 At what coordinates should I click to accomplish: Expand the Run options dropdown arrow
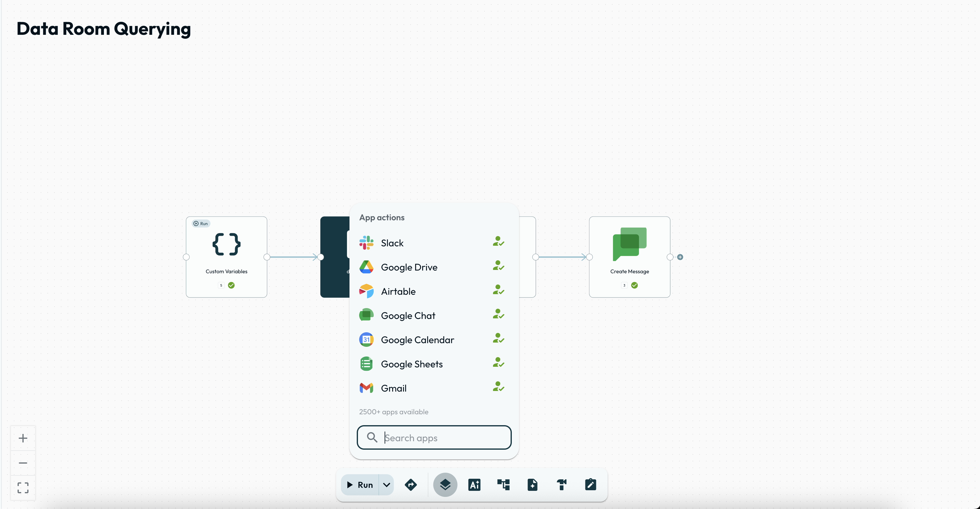click(x=386, y=485)
